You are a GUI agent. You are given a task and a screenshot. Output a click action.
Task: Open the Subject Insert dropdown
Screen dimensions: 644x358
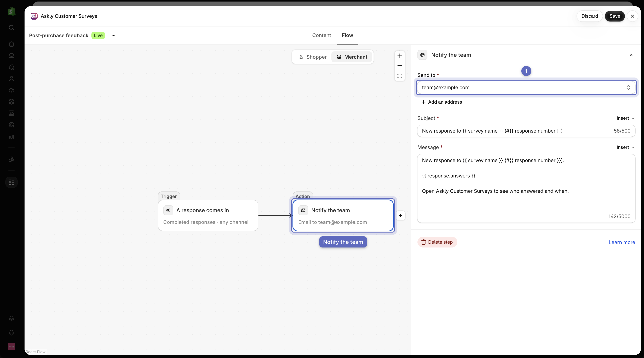[625, 118]
